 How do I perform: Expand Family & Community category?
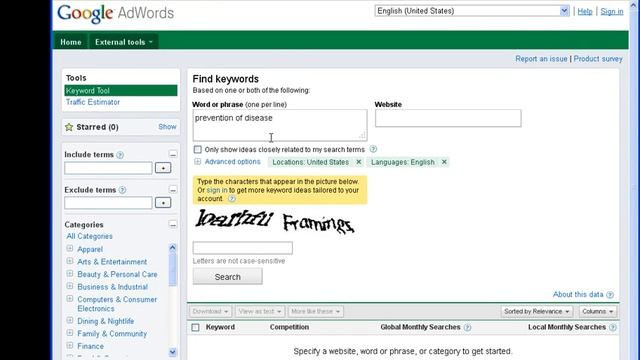point(70,333)
